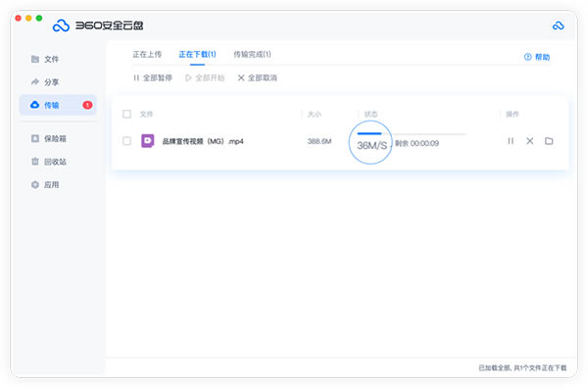588x388 pixels.
Task: Click 全部取消 to cancel all
Action: [257, 77]
